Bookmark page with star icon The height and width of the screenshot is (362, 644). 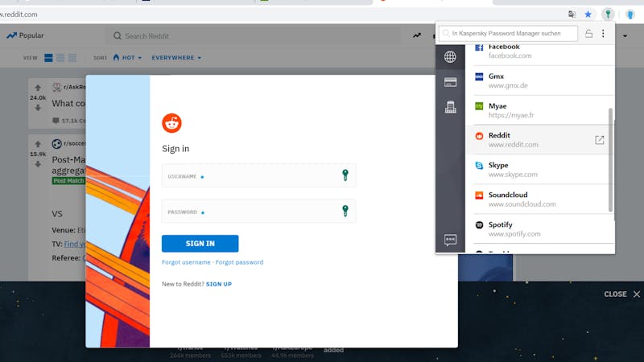(x=588, y=14)
